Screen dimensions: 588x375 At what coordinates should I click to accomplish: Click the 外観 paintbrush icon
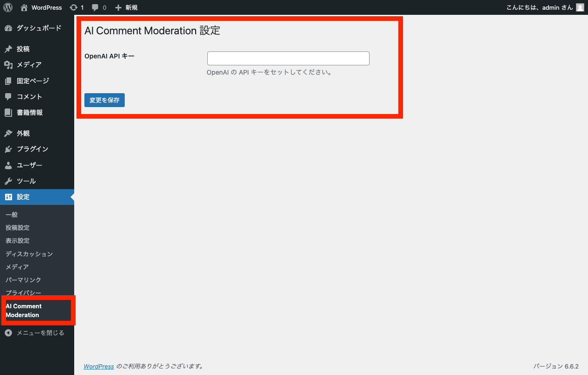pyautogui.click(x=8, y=133)
